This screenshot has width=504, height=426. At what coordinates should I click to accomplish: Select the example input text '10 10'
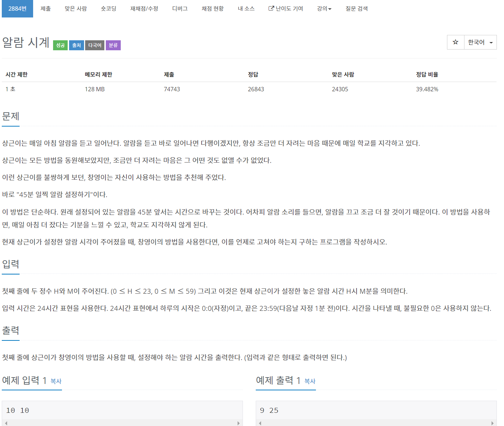point(17,410)
